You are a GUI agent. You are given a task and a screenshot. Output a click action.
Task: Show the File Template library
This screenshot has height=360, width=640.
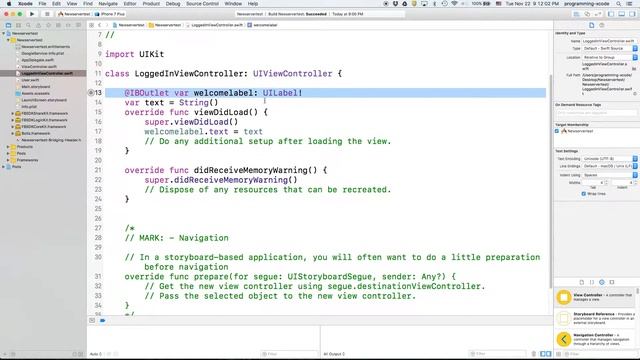click(x=582, y=282)
